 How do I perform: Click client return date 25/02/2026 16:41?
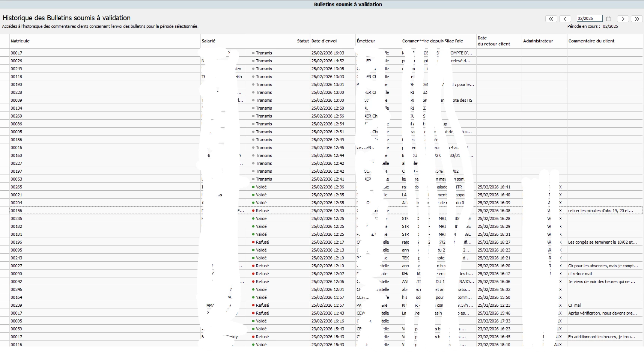point(494,187)
